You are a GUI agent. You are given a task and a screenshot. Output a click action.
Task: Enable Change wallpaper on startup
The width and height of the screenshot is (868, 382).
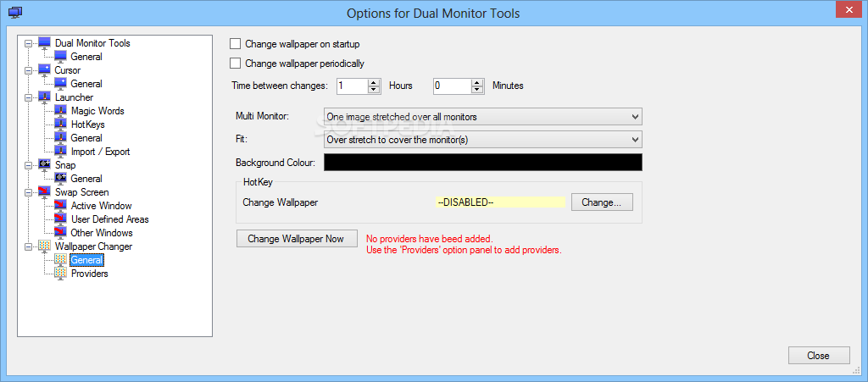click(236, 44)
